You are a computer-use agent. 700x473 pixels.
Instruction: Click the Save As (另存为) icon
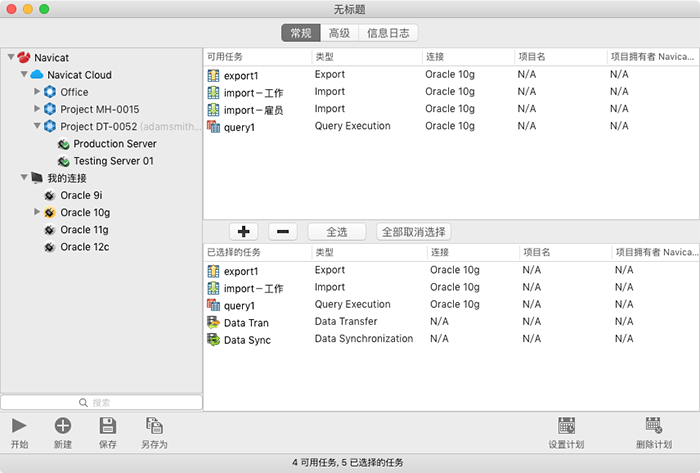(154, 426)
